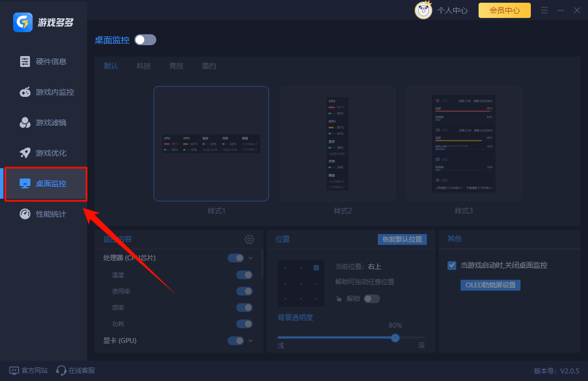588x381 pixels.
Task: Open the 在线客服 headset support icon
Action: 61,371
